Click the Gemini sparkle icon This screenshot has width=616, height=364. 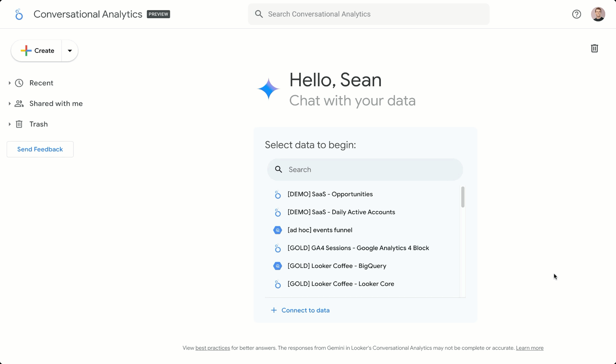[x=268, y=89]
